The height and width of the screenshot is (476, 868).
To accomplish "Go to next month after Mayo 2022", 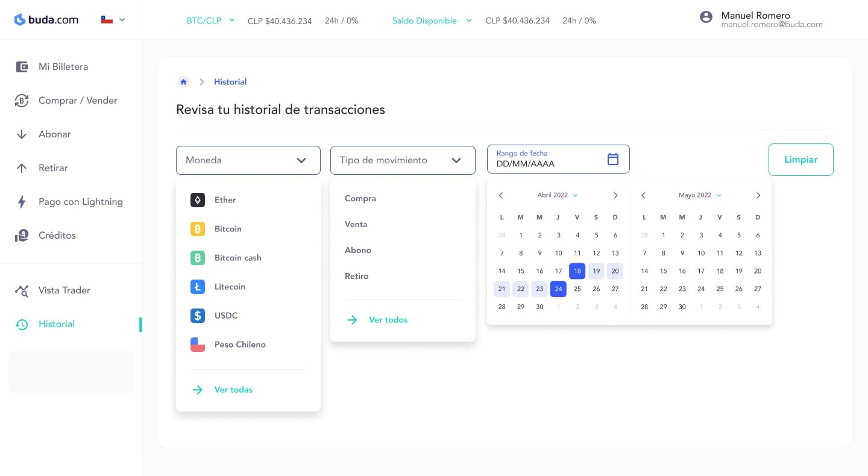I will pos(758,195).
